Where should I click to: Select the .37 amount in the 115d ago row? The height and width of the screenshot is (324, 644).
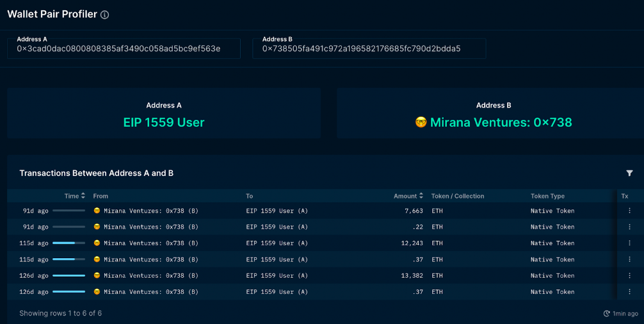coord(417,259)
